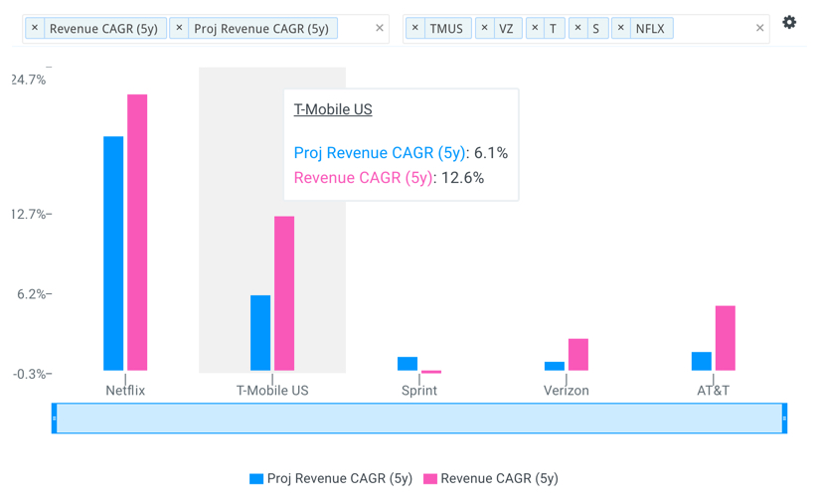The height and width of the screenshot is (504, 818).
Task: Click T-Mobile US blue projected bar
Action: tap(260, 333)
